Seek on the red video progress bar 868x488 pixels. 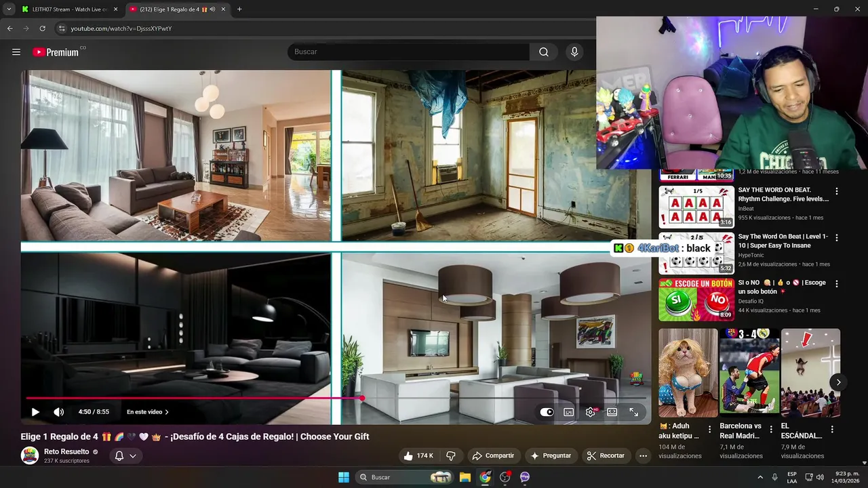[336, 399]
